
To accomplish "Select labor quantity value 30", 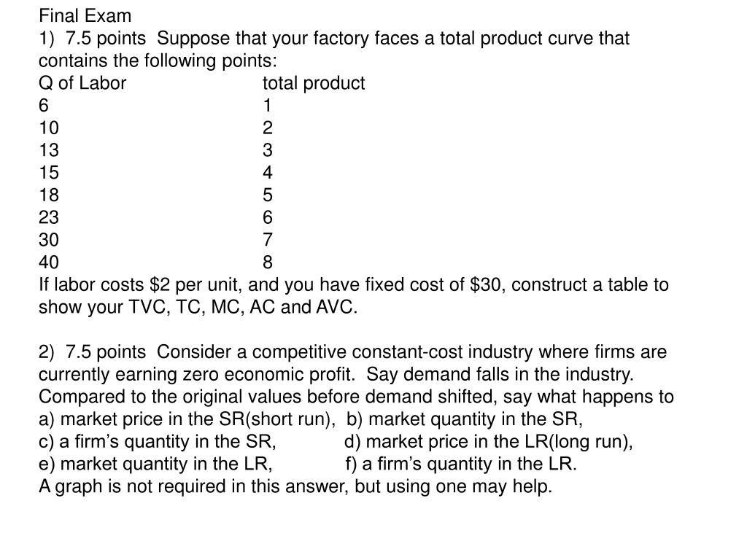I will (49, 239).
